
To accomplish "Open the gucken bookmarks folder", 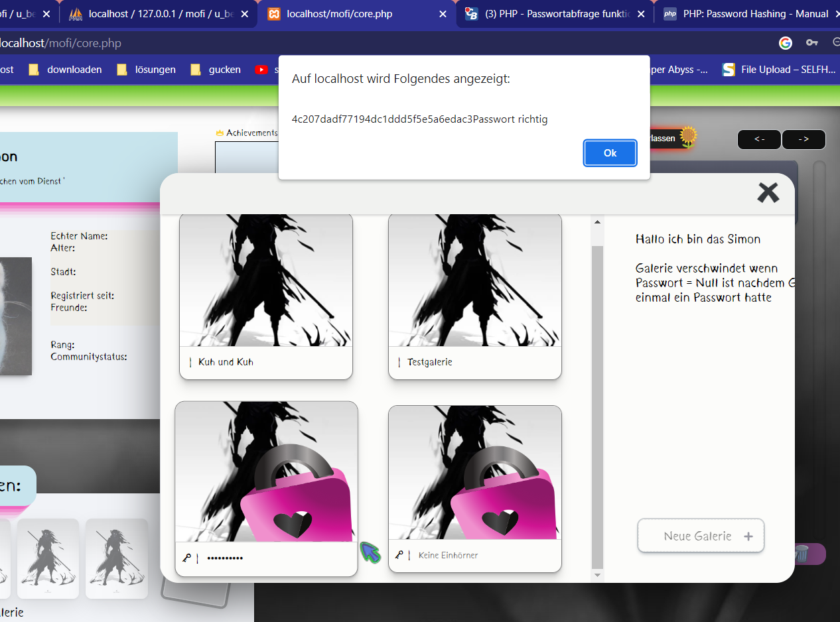I will coord(216,70).
